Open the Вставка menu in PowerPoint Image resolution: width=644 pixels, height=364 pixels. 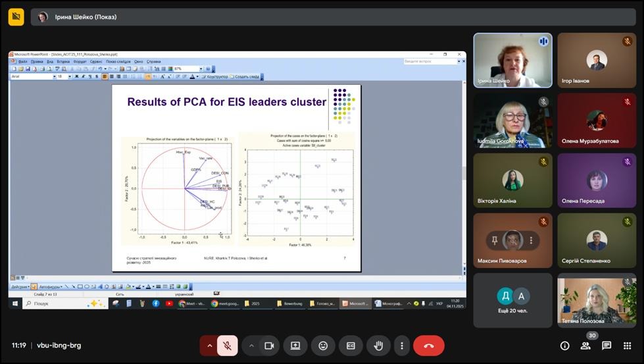point(63,61)
